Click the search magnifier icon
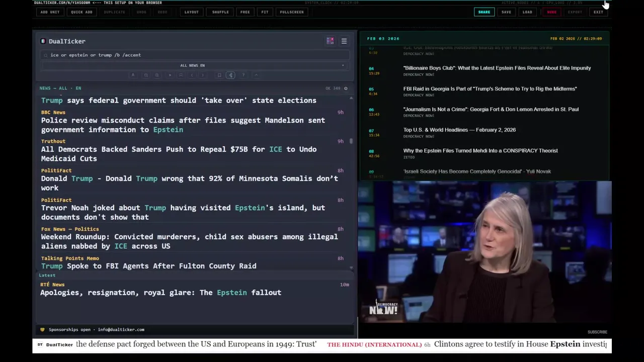Screen dimensions: 644x362 tap(45, 55)
